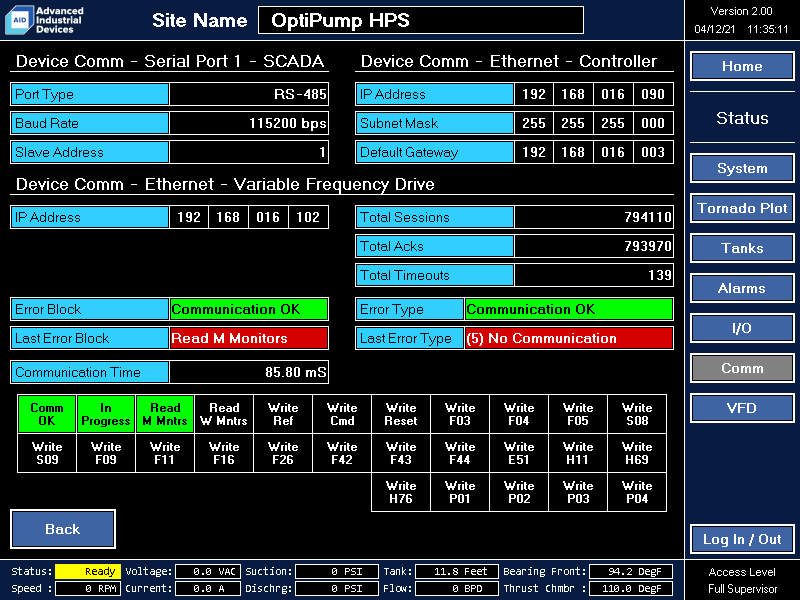Open the Tanks status page
800x600 pixels.
(742, 248)
